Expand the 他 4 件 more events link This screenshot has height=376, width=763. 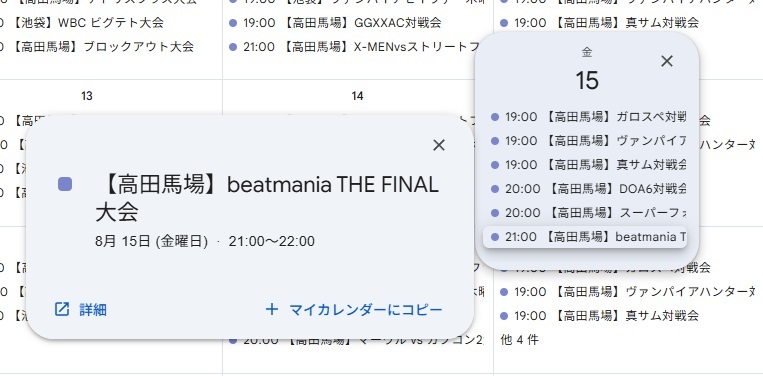pos(519,340)
